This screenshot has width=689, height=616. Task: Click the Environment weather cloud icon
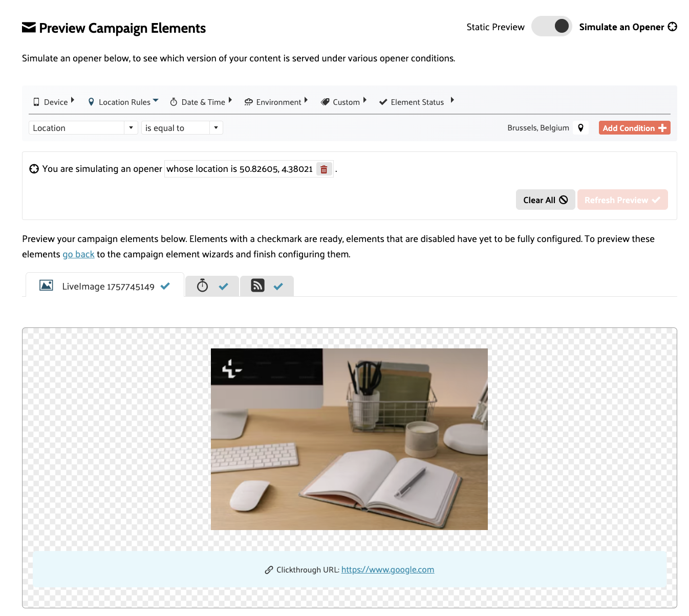(249, 102)
